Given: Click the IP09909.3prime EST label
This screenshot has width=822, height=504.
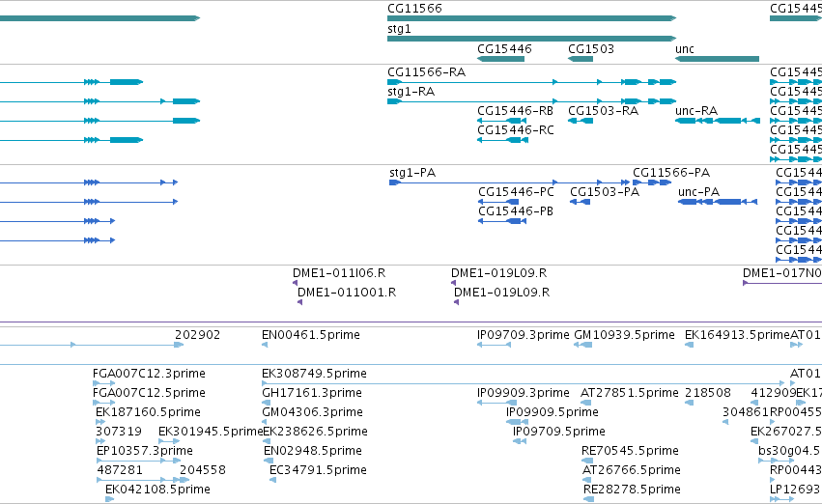Looking at the screenshot, I should point(524,394).
